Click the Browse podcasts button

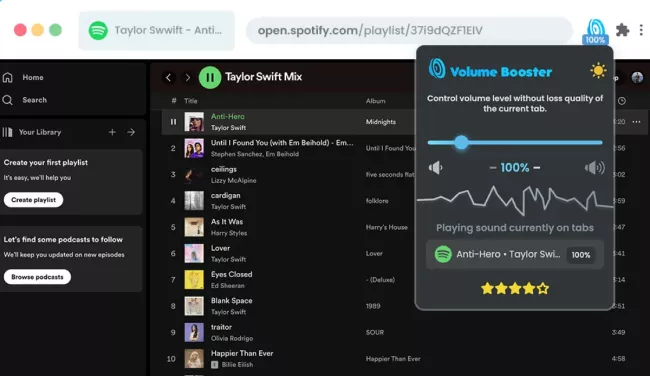(x=37, y=277)
